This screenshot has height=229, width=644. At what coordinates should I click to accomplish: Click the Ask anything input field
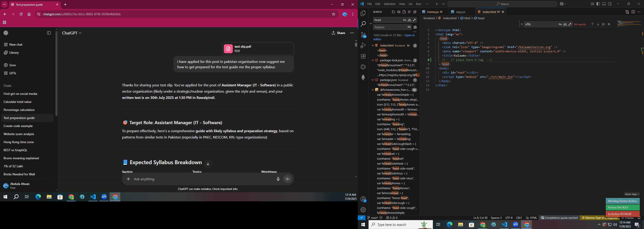click(x=203, y=179)
